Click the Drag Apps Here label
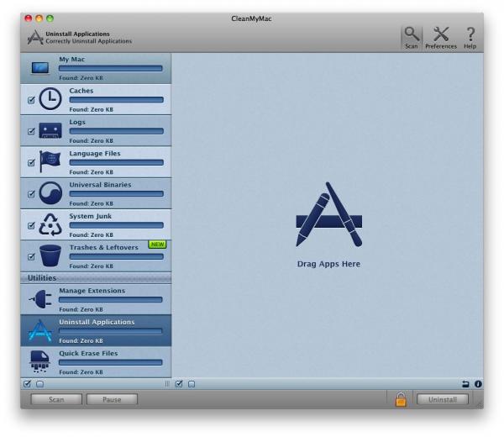This screenshot has height=437, width=504. (x=328, y=264)
